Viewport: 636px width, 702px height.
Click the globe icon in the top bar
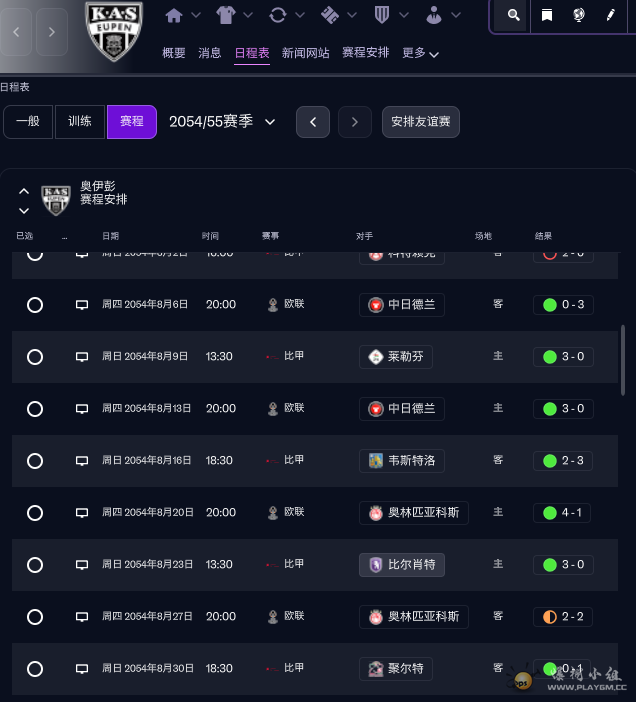[x=578, y=16]
